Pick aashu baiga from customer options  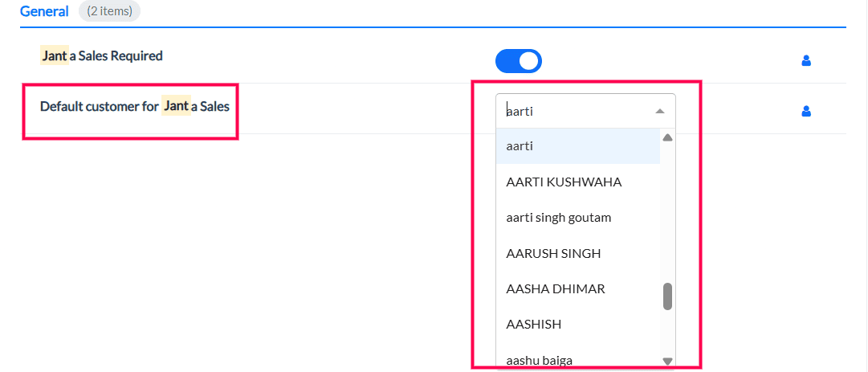(540, 359)
